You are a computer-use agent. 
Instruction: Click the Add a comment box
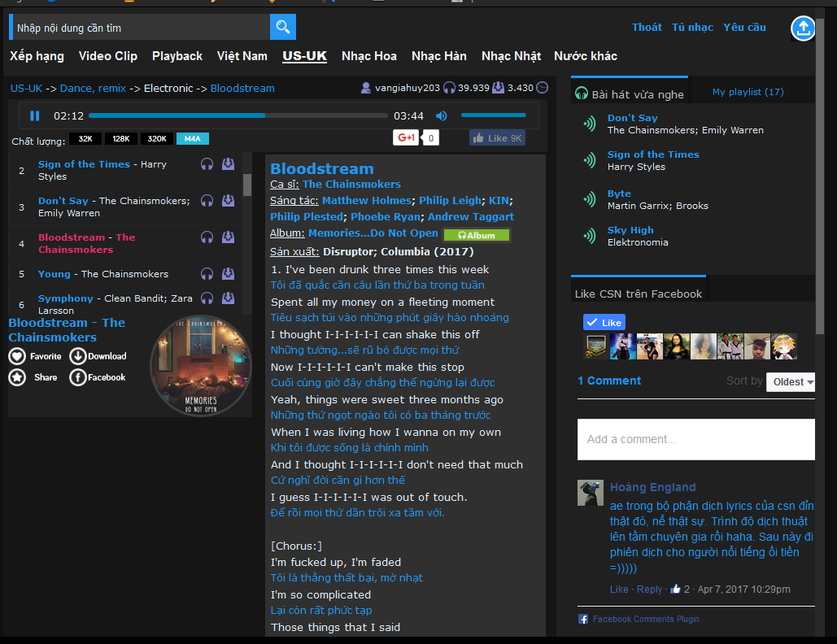tap(696, 439)
